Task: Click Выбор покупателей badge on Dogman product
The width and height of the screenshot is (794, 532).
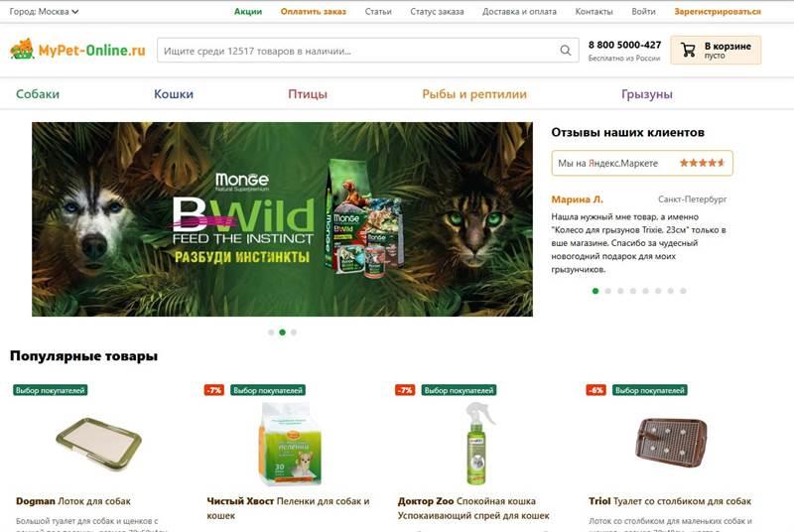Action: pyautogui.click(x=51, y=390)
